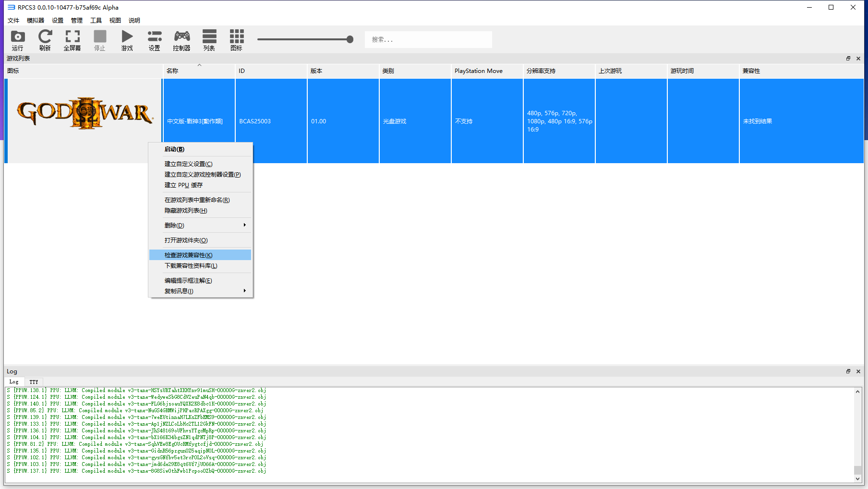Sort by 兼容性 column header
Image resolution: width=868 pixels, height=489 pixels.
[x=802, y=71]
